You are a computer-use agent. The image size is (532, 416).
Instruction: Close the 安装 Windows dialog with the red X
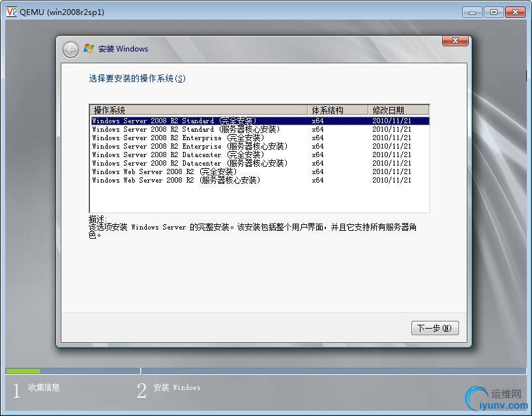[x=455, y=40]
